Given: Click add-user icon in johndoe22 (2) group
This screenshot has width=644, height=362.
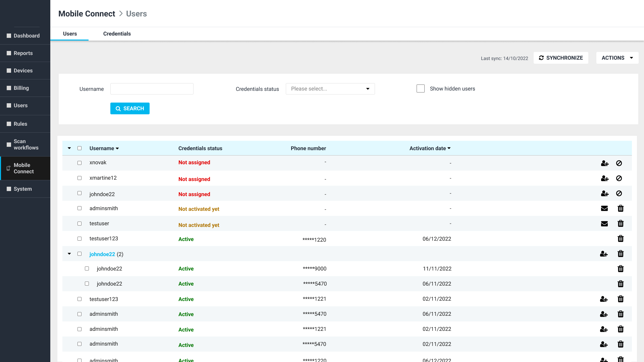Looking at the screenshot, I should click(603, 254).
